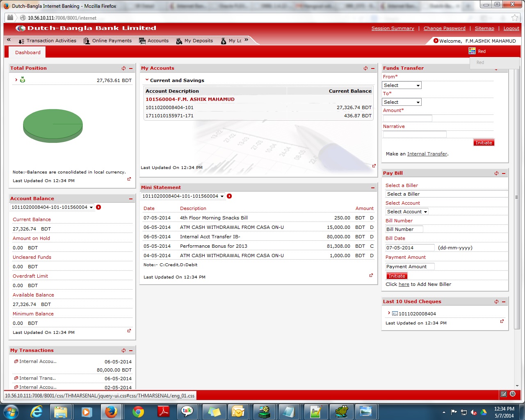Viewport: 525px width, 420px height.
Task: Click the right double-arrow menu scroll icon
Action: click(x=246, y=40)
